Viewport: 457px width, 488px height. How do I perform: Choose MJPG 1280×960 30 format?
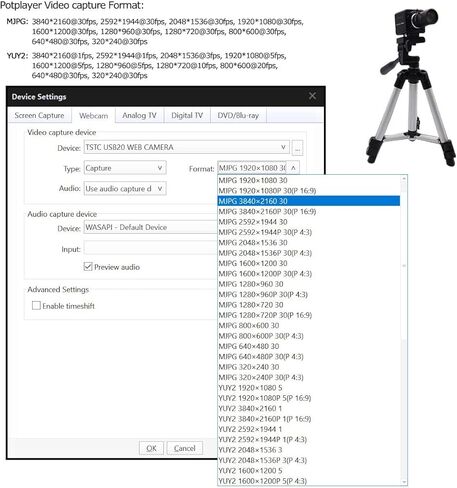click(309, 284)
